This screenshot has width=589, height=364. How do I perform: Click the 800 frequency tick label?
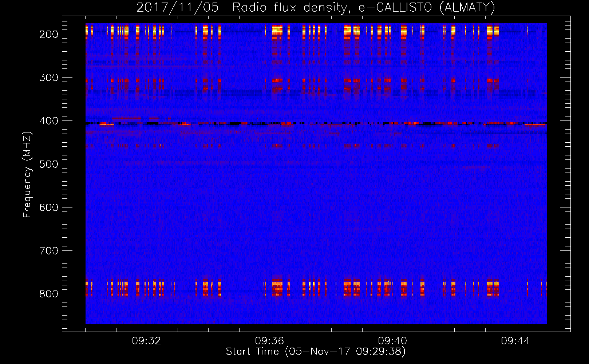(x=49, y=294)
